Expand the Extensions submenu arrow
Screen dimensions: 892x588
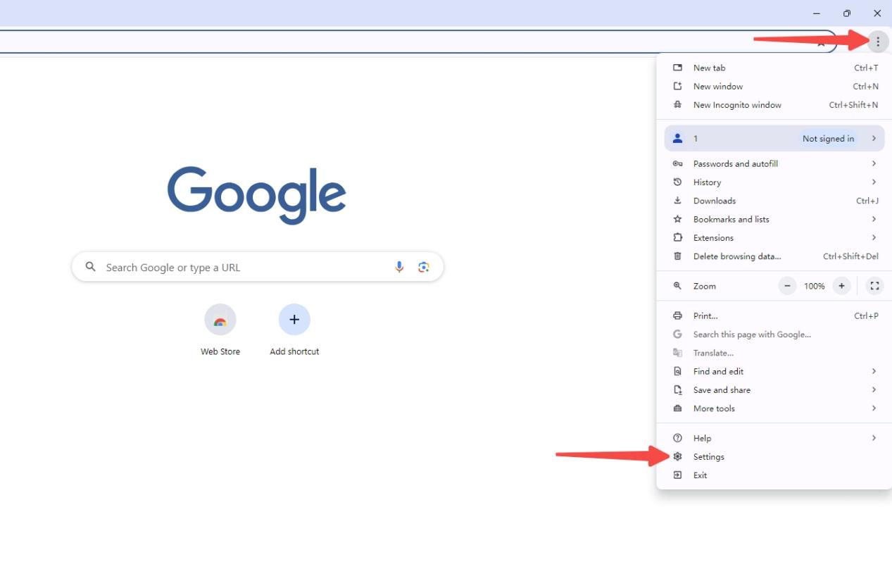tap(874, 237)
